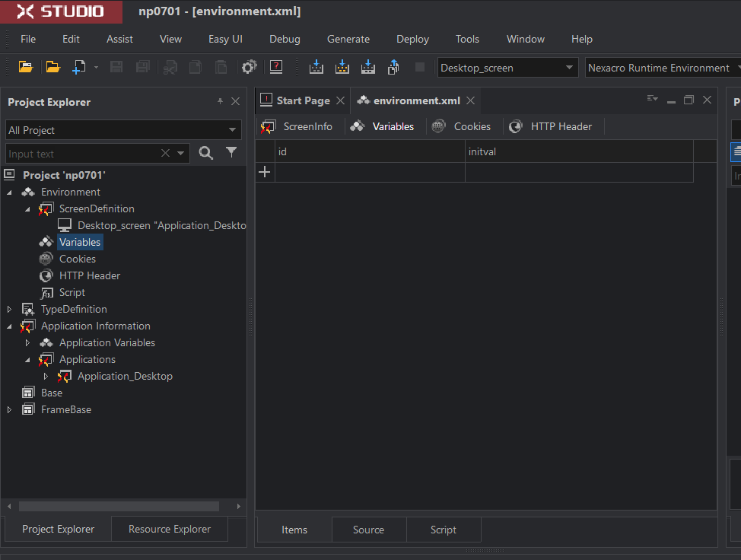Screen dimensions: 741x560
Task: Click the Deploy upload-arrow icon
Action: (393, 67)
